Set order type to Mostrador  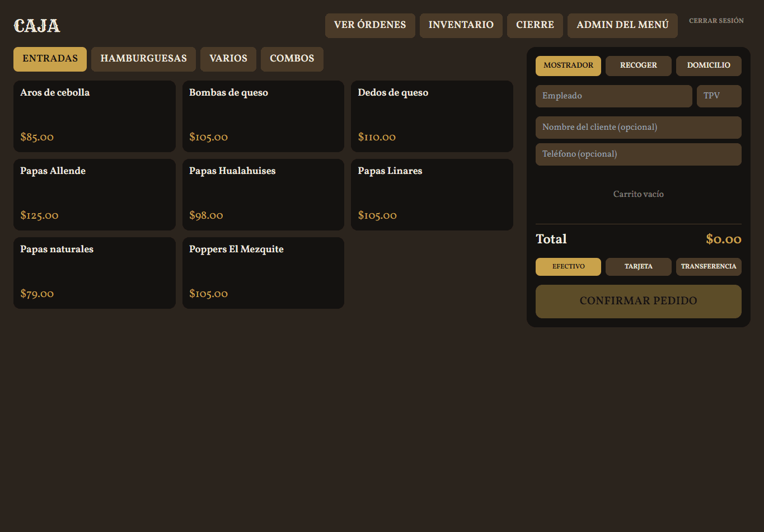(568, 66)
